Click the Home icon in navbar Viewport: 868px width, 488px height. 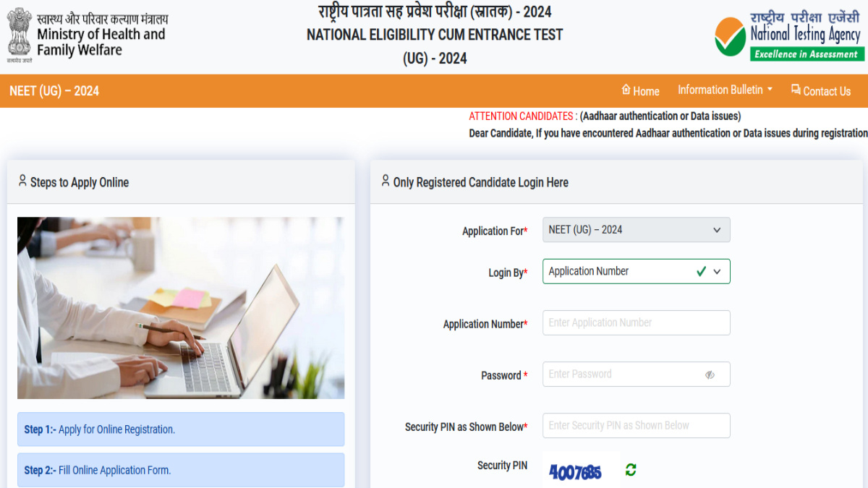(625, 90)
